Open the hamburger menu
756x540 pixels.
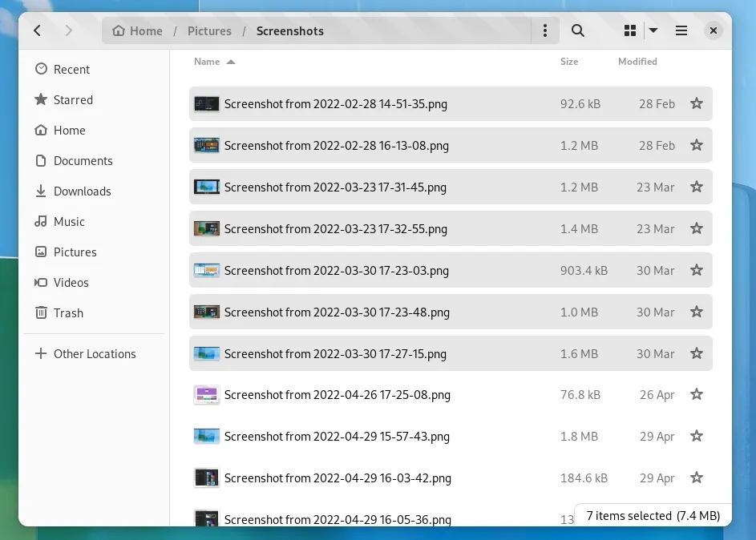(681, 30)
